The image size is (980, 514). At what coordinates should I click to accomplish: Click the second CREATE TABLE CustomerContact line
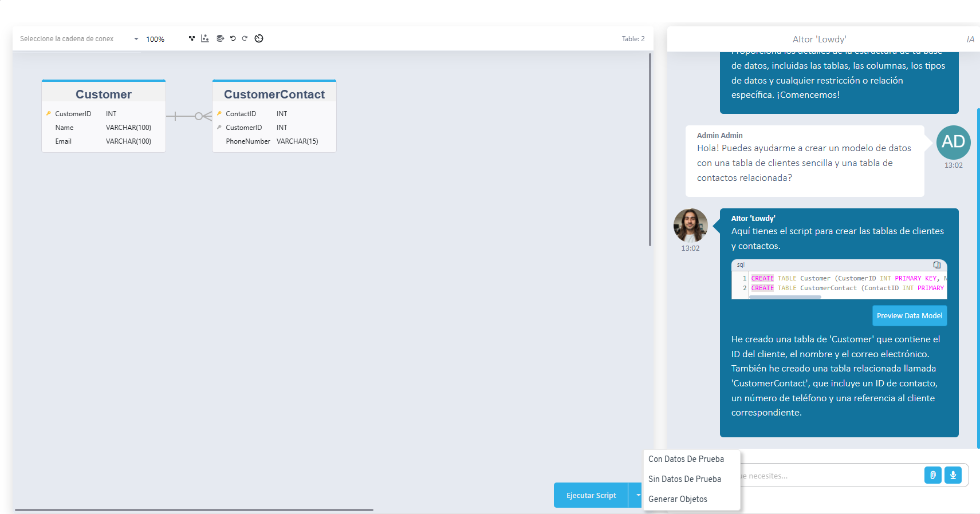[x=848, y=288]
